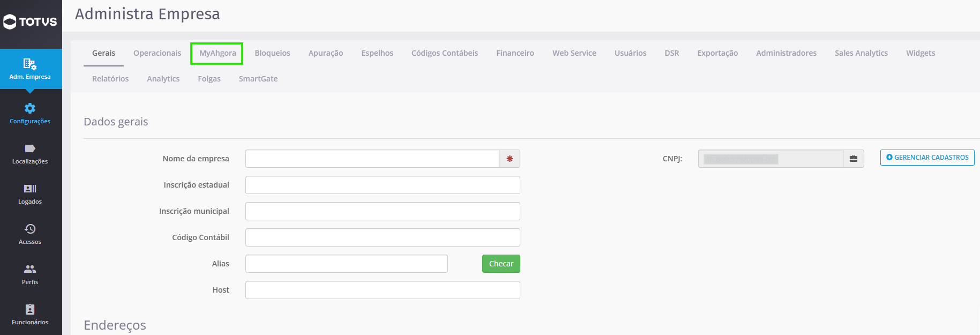The height and width of the screenshot is (335, 980).
Task: Click red asterisk beside Nome da empresa
Action: click(x=510, y=159)
